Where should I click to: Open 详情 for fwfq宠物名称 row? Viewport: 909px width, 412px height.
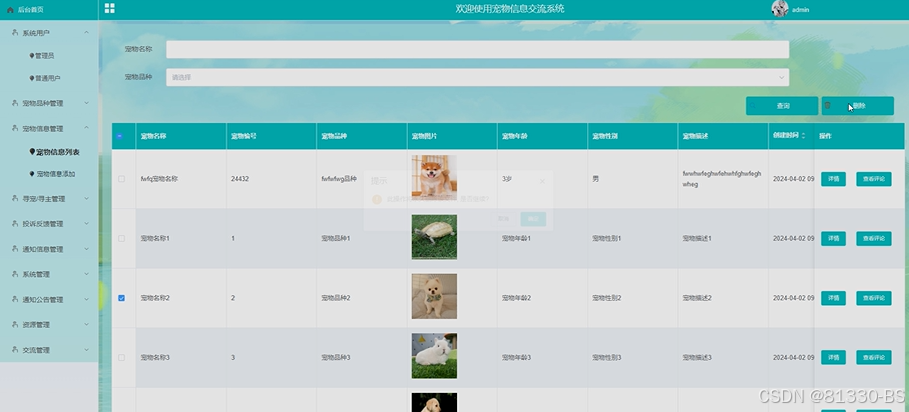coord(833,179)
